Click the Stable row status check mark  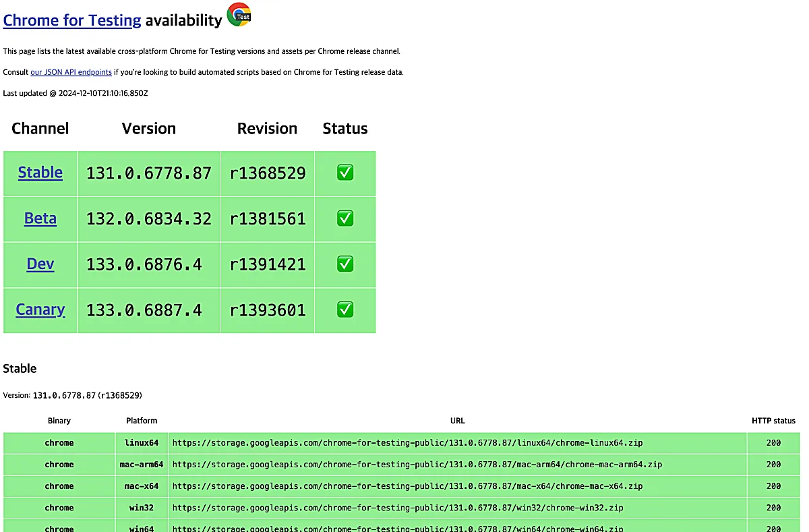click(345, 173)
